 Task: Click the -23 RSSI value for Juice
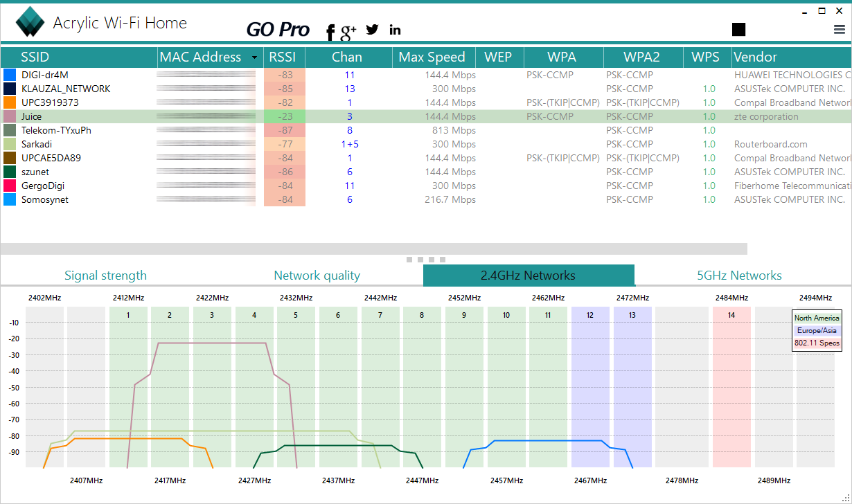pyautogui.click(x=285, y=116)
